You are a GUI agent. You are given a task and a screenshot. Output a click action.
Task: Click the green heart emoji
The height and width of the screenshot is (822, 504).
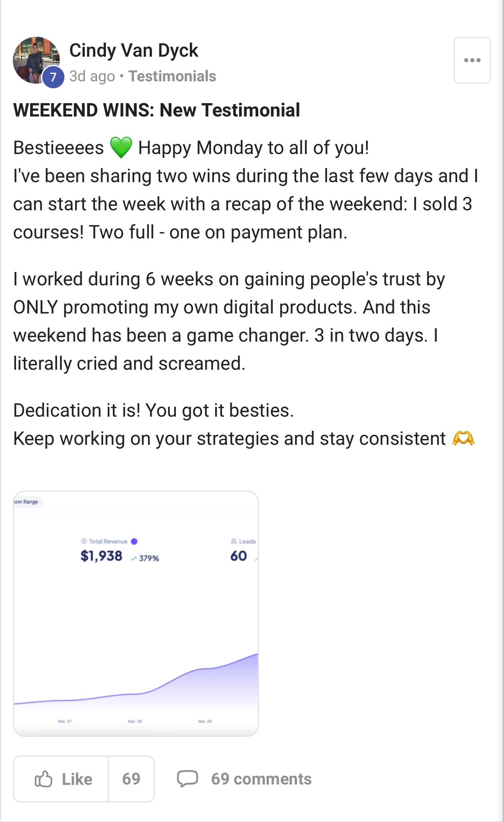click(121, 148)
